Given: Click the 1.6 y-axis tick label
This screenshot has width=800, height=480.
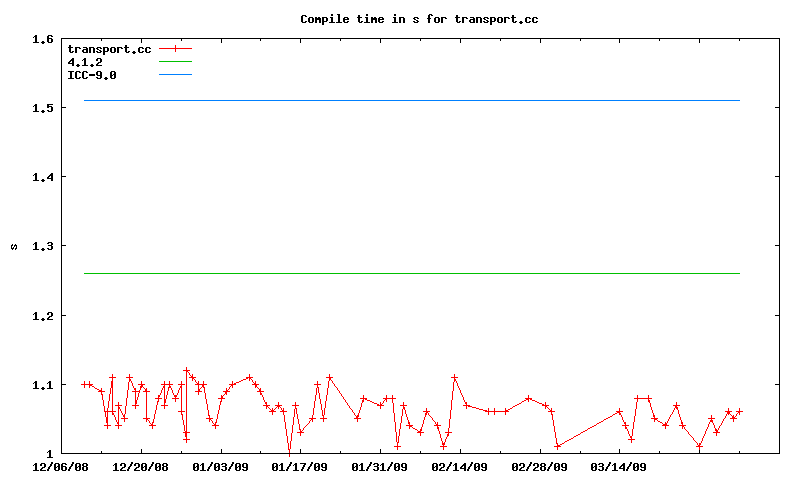Looking at the screenshot, I should [x=42, y=39].
